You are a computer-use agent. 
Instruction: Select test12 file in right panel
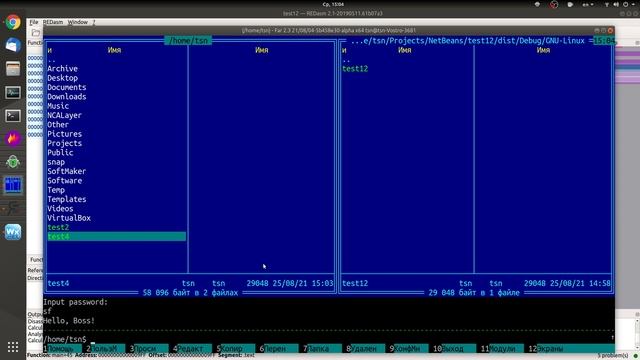point(355,69)
